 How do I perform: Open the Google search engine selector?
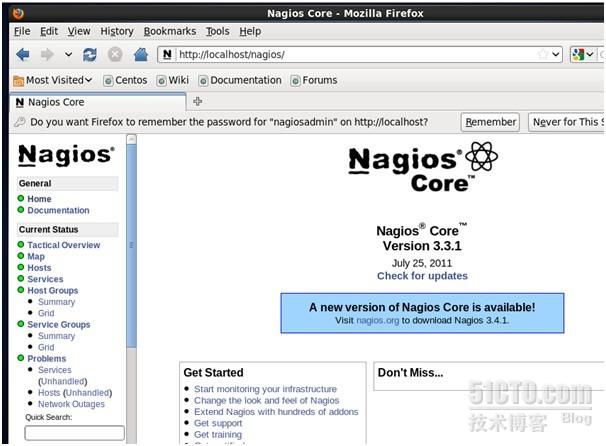point(582,54)
